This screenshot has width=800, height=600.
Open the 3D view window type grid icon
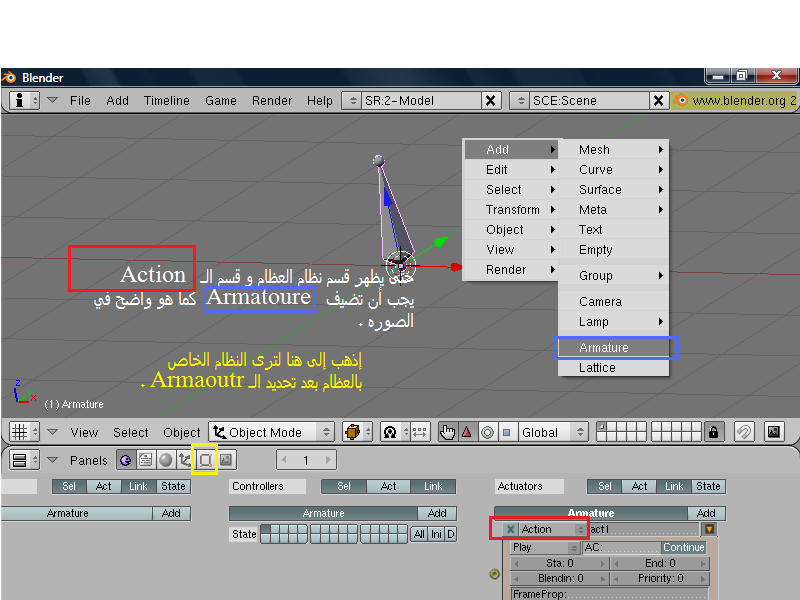(24, 432)
